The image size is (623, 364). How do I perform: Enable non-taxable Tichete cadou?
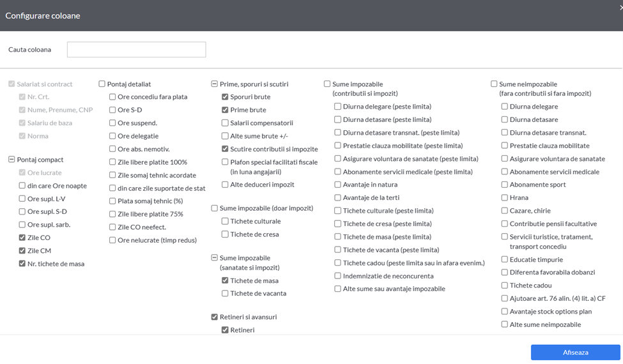pyautogui.click(x=505, y=285)
